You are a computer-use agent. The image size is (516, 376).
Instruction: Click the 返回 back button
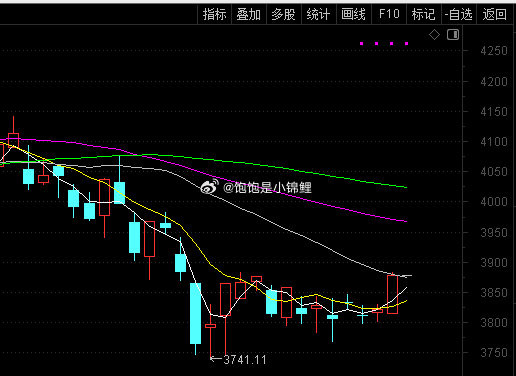495,15
